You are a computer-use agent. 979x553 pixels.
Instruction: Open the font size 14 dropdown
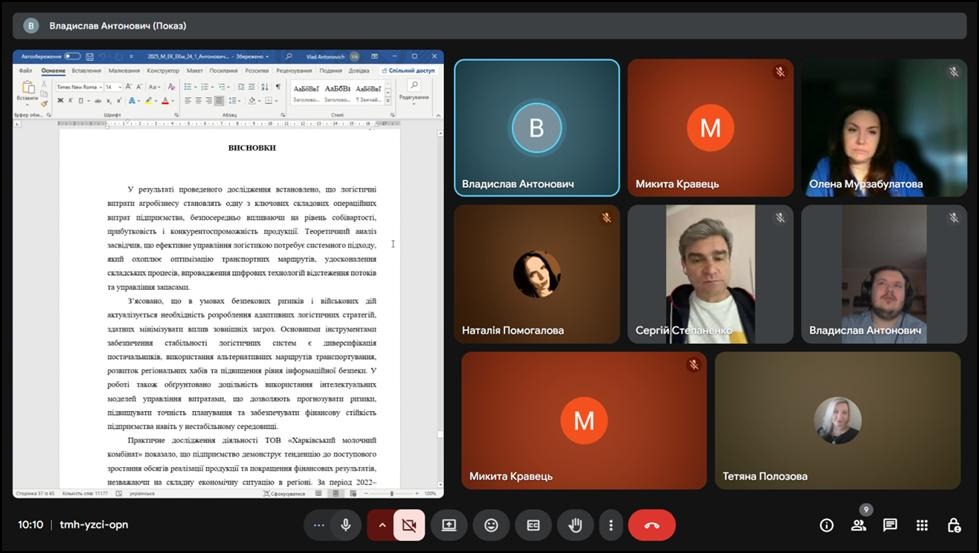[x=113, y=87]
